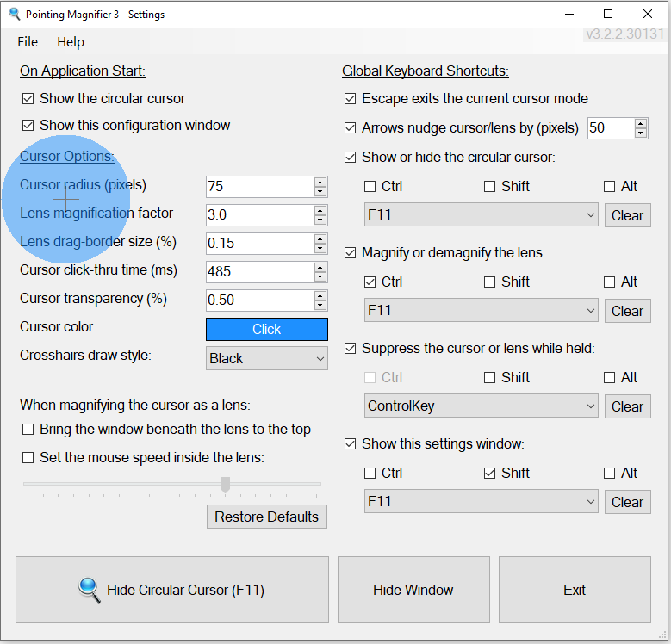The width and height of the screenshot is (671, 644).
Task: Increase Cursor click-thru time with up arrow
Action: click(x=320, y=267)
